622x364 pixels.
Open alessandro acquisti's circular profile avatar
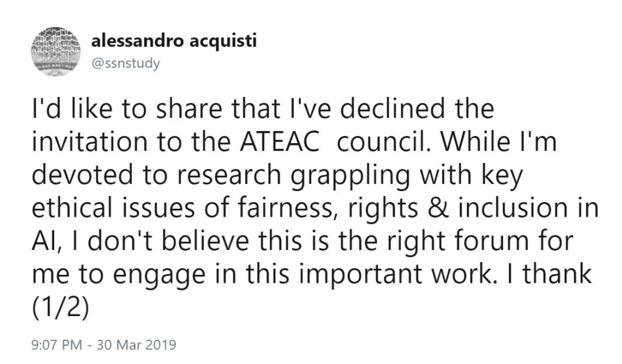[55, 52]
